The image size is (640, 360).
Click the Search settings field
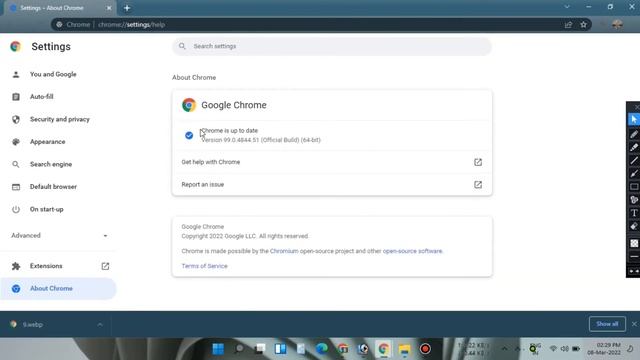tap(332, 46)
